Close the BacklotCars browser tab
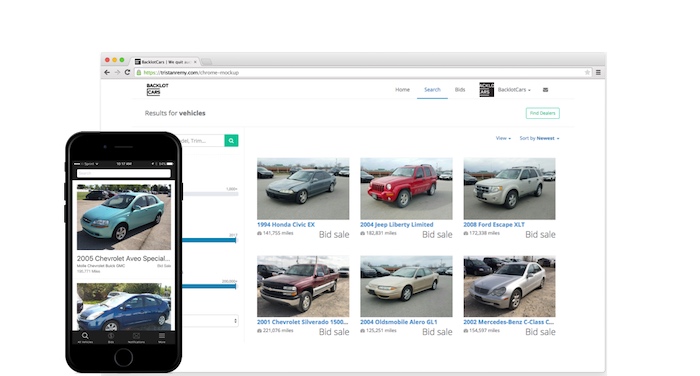The image size is (700, 376). coord(195,62)
